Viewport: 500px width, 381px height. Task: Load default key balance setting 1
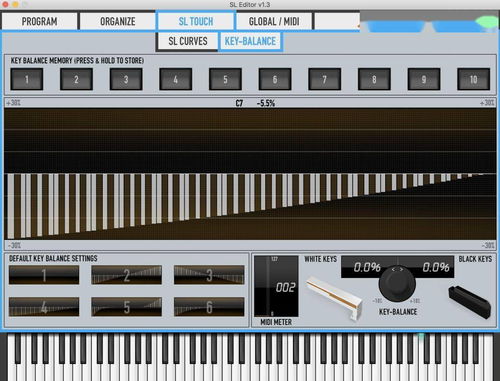(x=44, y=275)
